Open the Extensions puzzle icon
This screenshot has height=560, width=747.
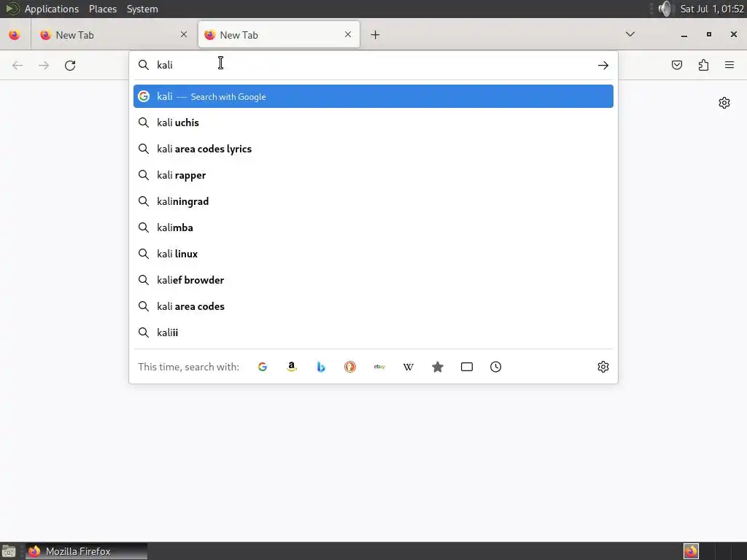pos(703,65)
